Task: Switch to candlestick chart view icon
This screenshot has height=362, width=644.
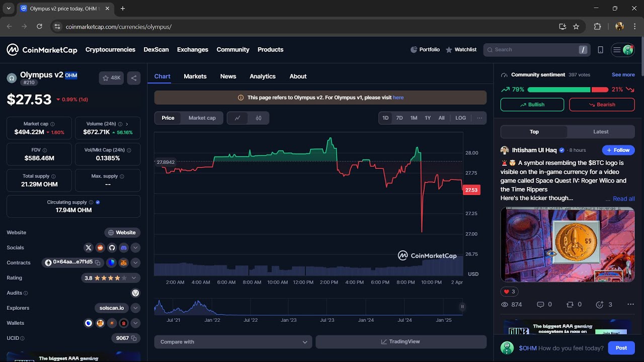Action: [x=259, y=118]
